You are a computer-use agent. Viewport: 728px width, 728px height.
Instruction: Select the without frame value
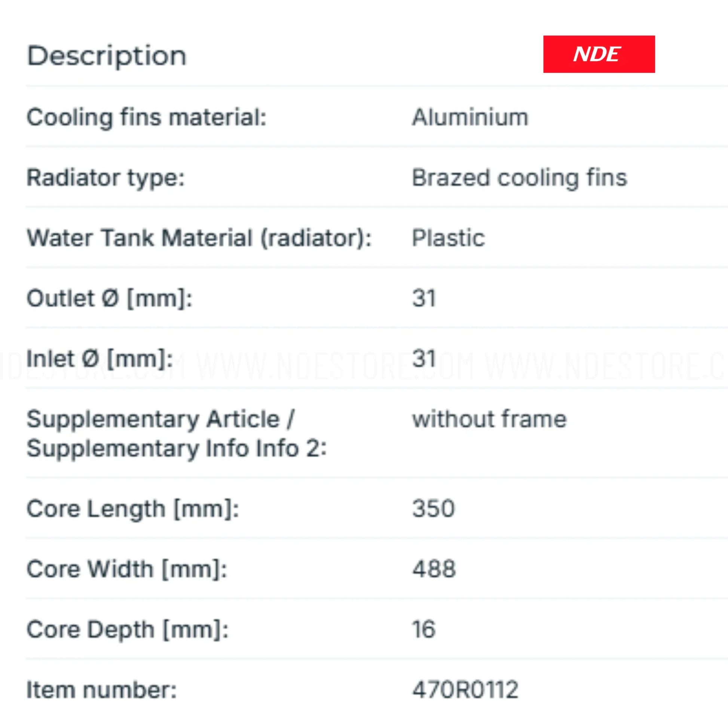pos(489,419)
